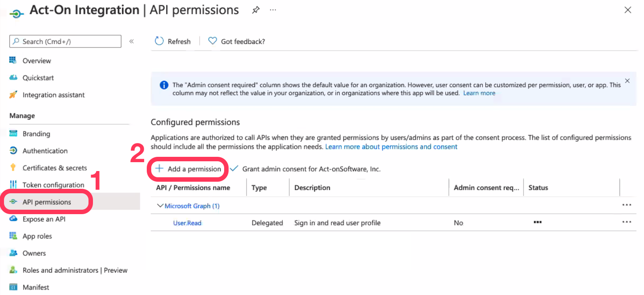Click the Description column header

click(312, 187)
